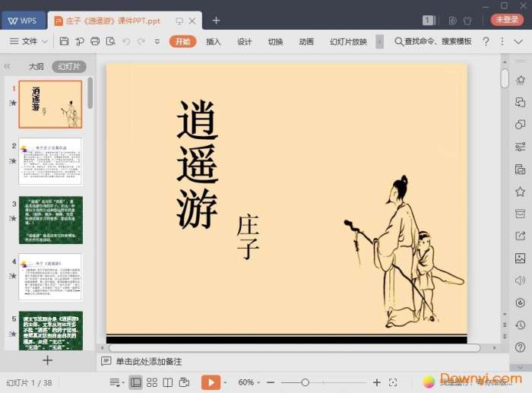Viewport: 532px width, 393px height.
Task: Open the more options vertical dots
Action: (502, 41)
